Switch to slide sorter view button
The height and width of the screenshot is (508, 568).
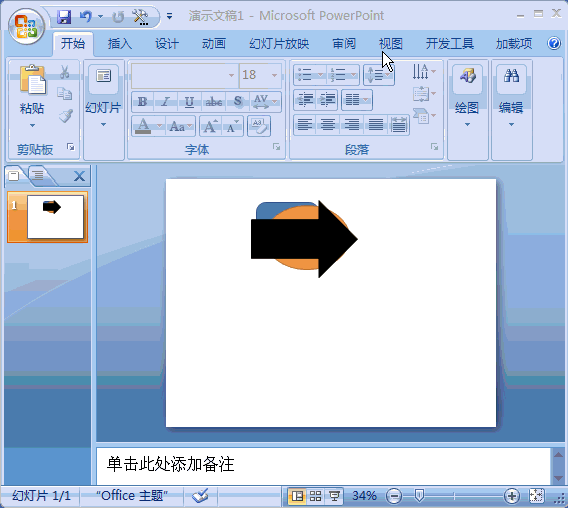click(316, 496)
